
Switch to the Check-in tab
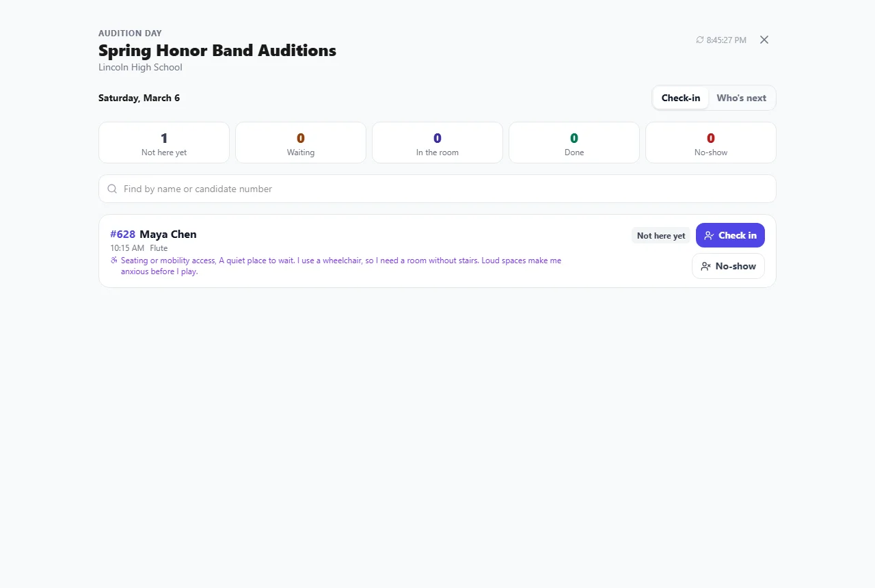click(681, 98)
